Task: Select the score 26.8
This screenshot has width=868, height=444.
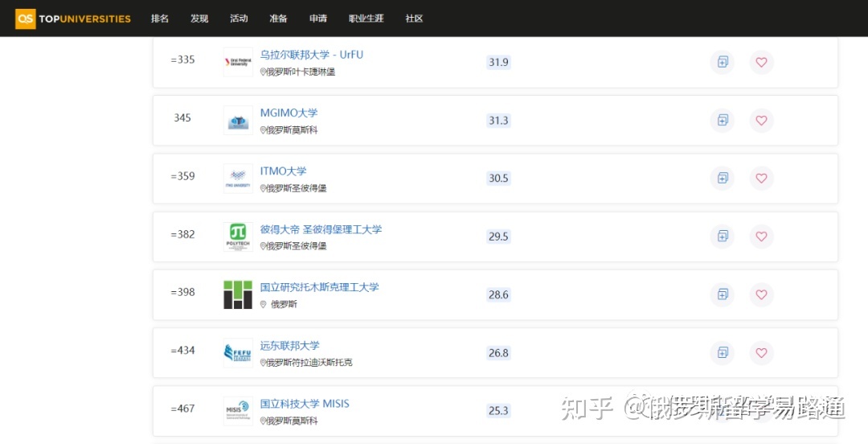Action: point(498,352)
